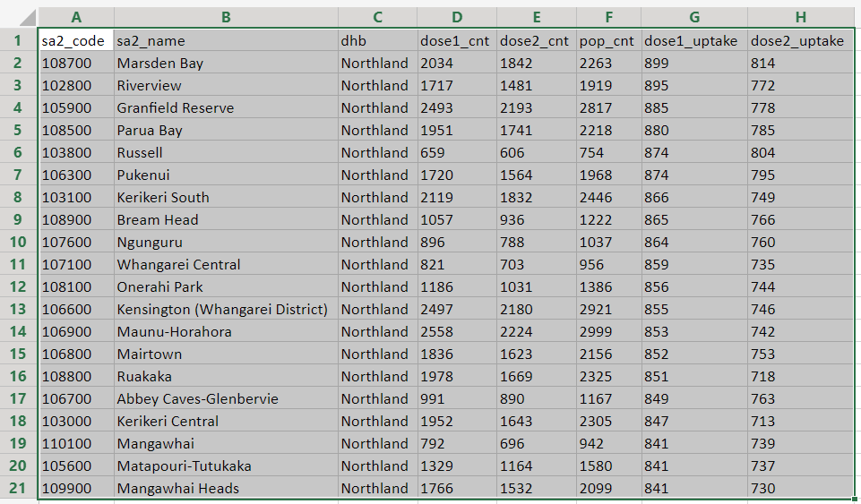
Task: Click the cell with code 103800
Action: tap(75, 153)
